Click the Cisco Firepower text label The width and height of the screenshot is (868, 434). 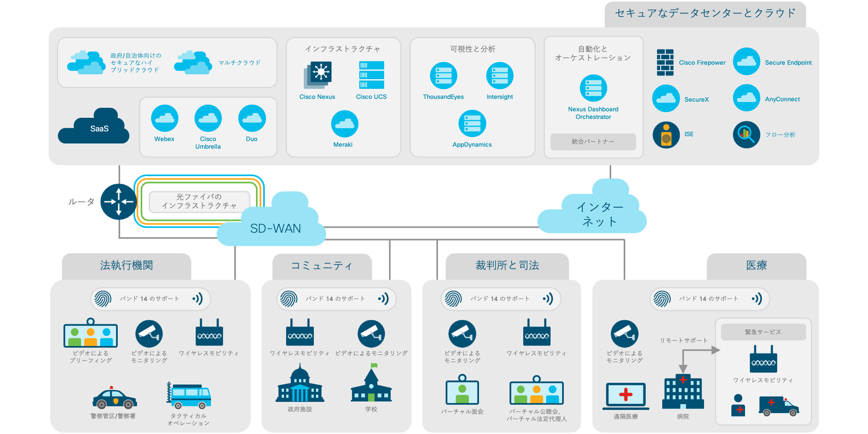702,63
